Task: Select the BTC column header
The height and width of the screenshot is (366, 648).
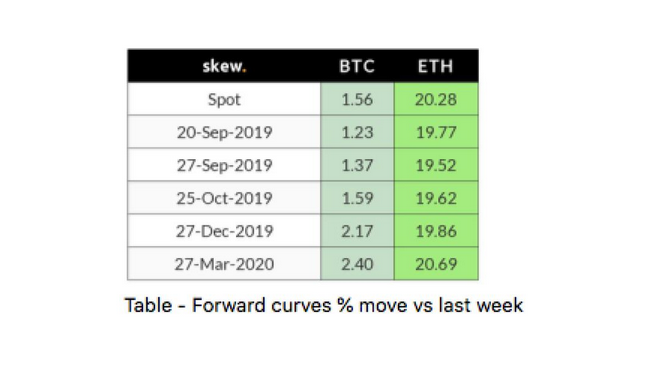Action: pyautogui.click(x=357, y=66)
